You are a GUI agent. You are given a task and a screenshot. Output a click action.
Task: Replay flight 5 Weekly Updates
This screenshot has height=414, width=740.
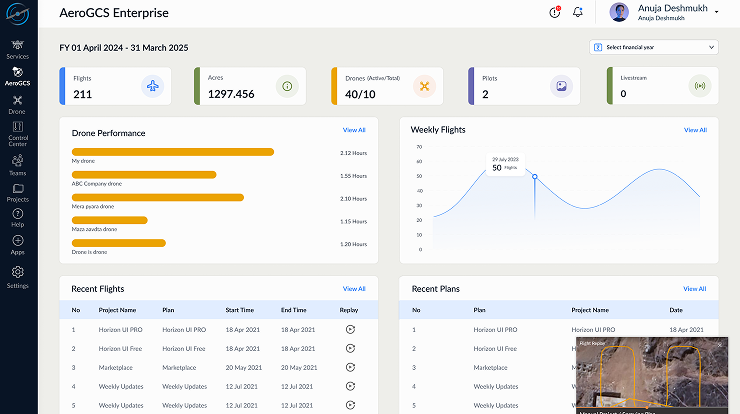[x=350, y=405]
